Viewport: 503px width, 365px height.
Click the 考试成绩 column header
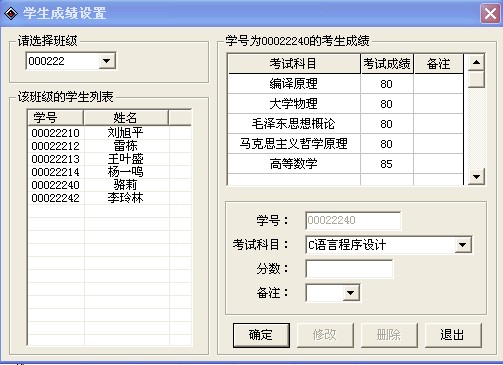click(387, 63)
